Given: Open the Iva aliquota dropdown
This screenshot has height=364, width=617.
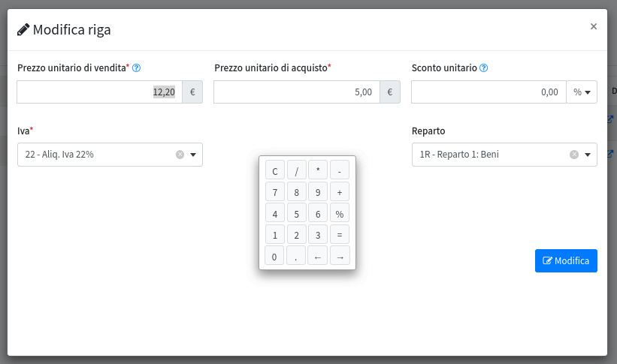Looking at the screenshot, I should point(193,155).
